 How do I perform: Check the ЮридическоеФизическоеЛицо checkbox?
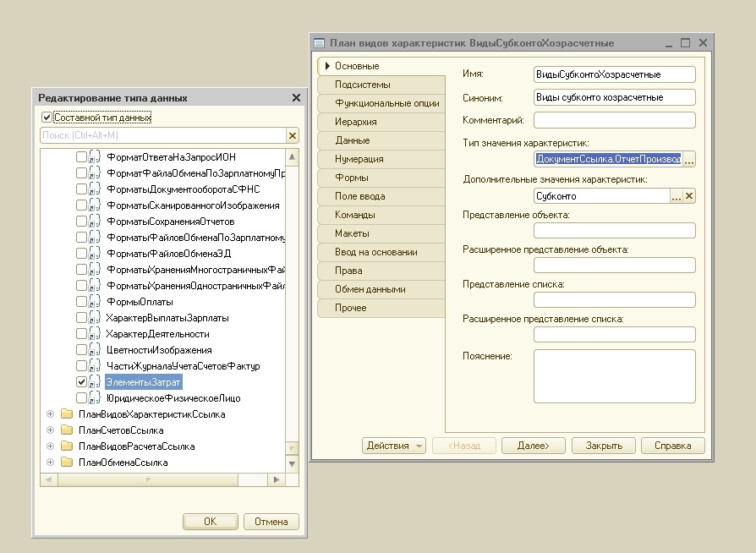click(81, 398)
